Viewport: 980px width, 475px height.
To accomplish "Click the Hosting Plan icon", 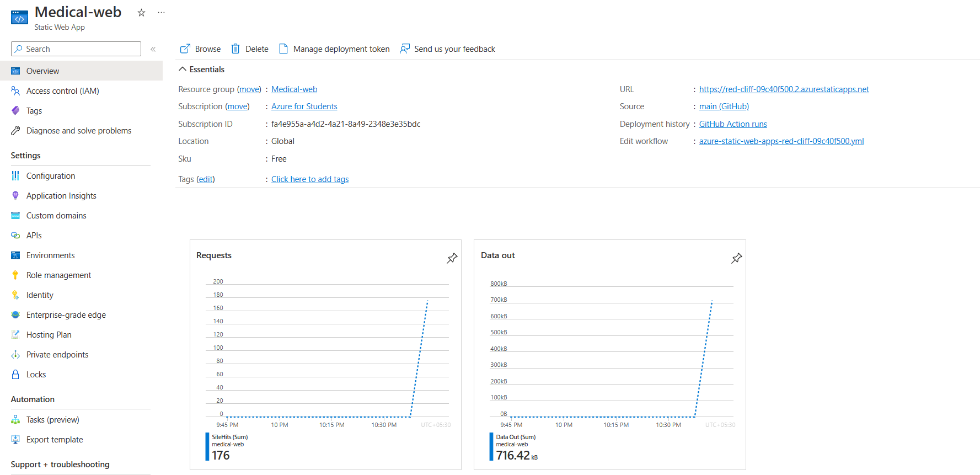I will coord(15,335).
